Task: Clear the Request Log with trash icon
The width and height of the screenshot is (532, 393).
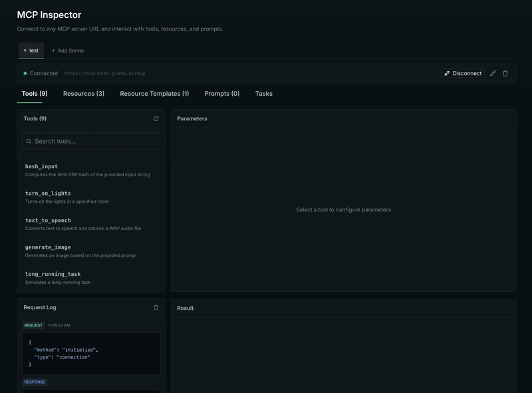Action: 156,308
